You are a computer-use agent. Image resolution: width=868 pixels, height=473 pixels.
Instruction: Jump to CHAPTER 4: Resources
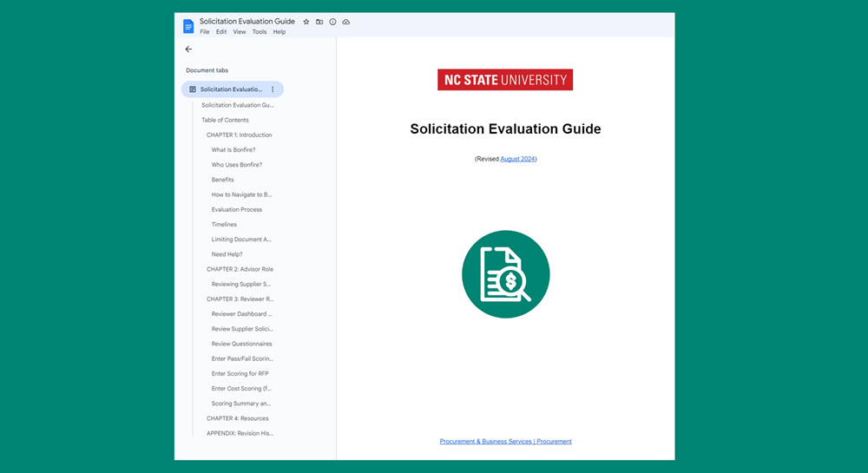(238, 419)
